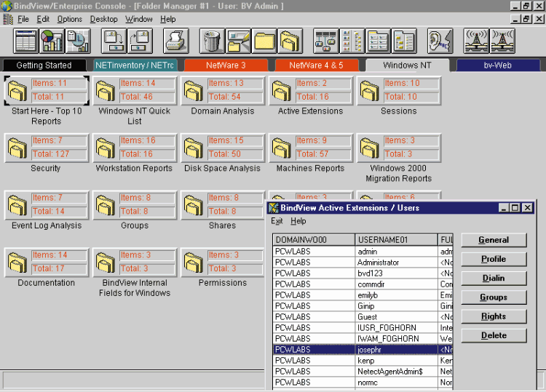This screenshot has height=392, width=546.
Task: Click the Groups button in Users window
Action: 494,297
